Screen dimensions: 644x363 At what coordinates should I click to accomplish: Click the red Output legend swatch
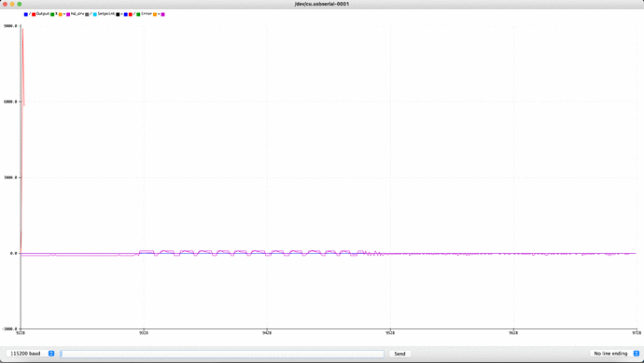(34, 14)
